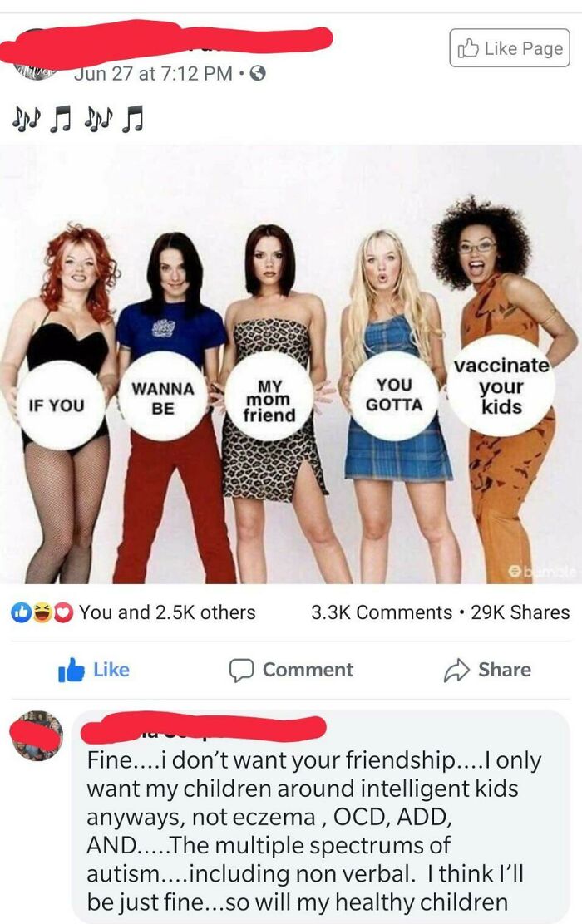The height and width of the screenshot is (924, 582).
Task: Click the redacted commenter name
Action: pyautogui.click(x=204, y=728)
